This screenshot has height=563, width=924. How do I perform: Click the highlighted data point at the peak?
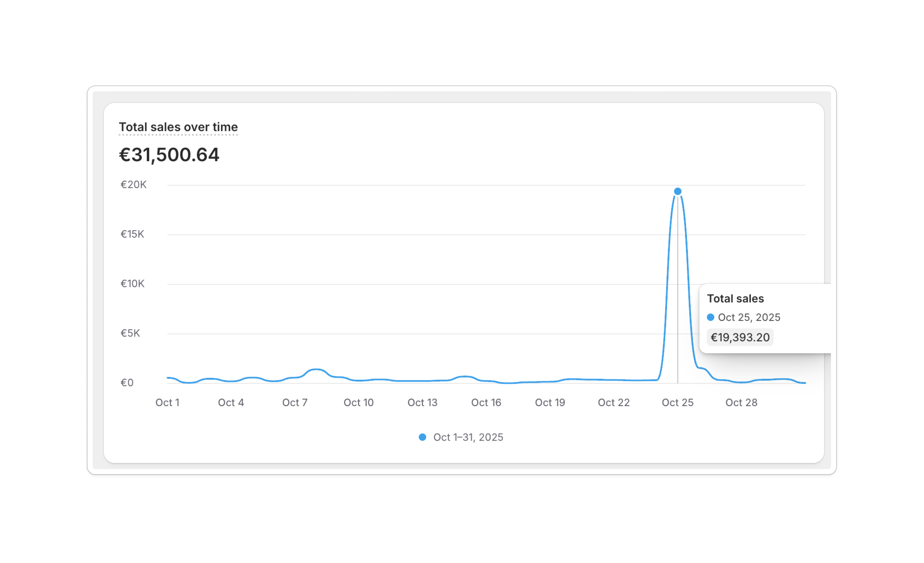tap(678, 191)
